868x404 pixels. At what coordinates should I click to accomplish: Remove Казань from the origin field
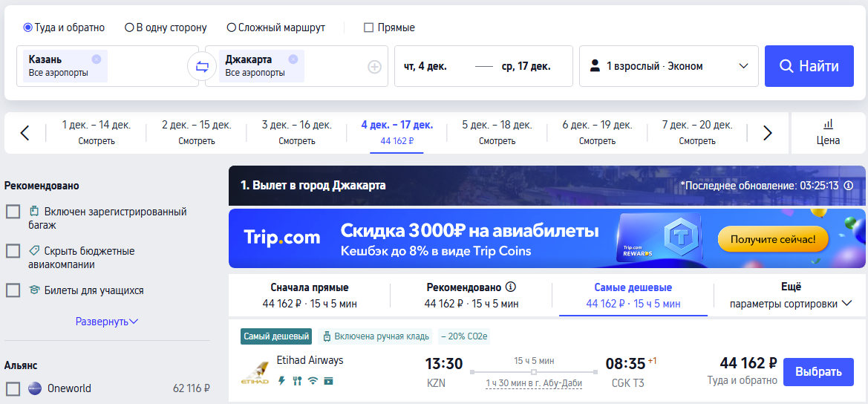pos(97,59)
